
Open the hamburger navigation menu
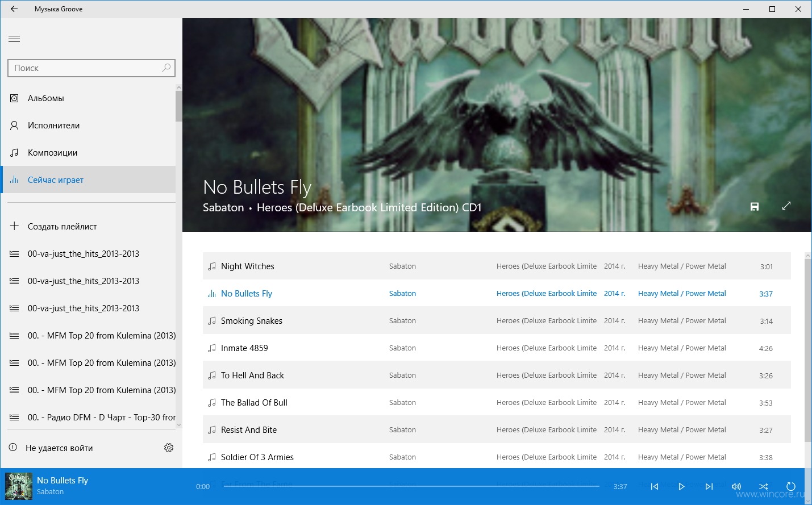(14, 39)
